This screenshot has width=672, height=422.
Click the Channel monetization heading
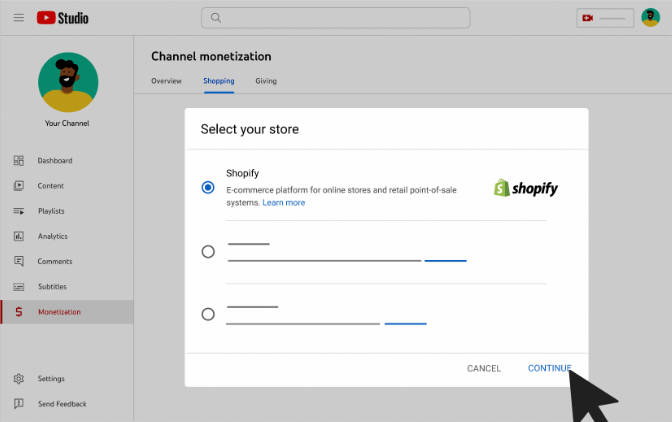coord(211,57)
